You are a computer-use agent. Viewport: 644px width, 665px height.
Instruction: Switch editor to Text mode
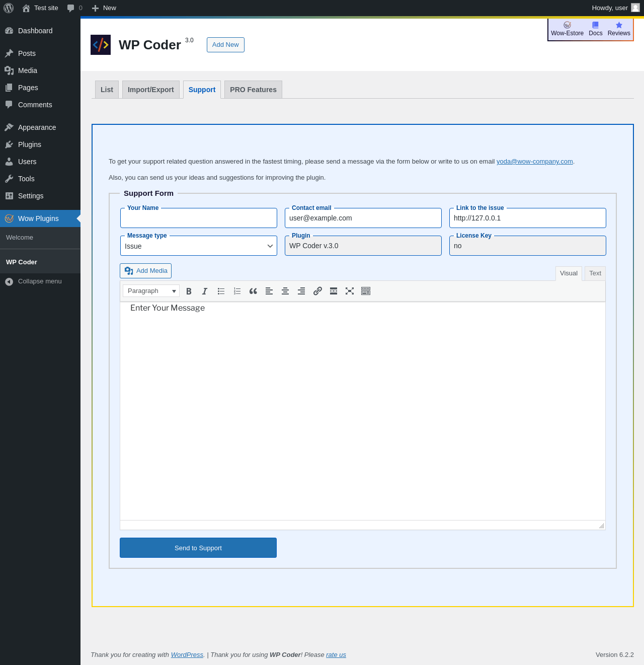[x=595, y=273]
